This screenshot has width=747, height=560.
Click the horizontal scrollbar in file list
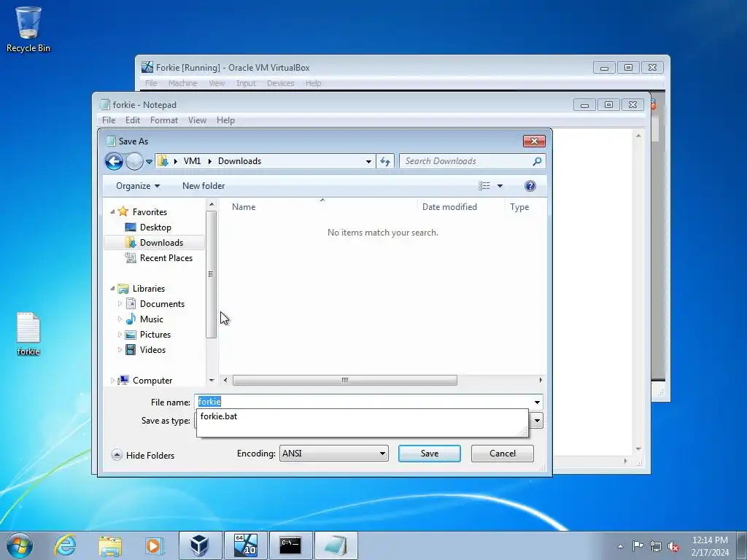(345, 380)
